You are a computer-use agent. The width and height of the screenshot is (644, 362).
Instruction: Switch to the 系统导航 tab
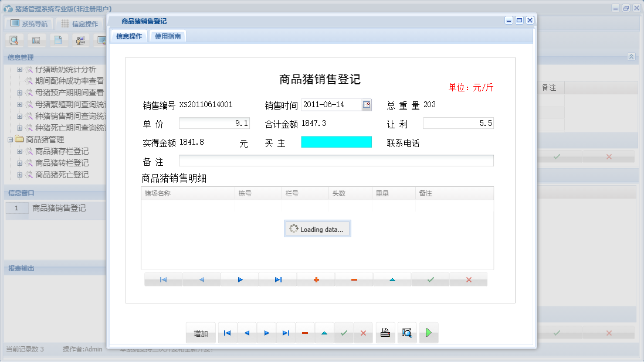(x=28, y=23)
